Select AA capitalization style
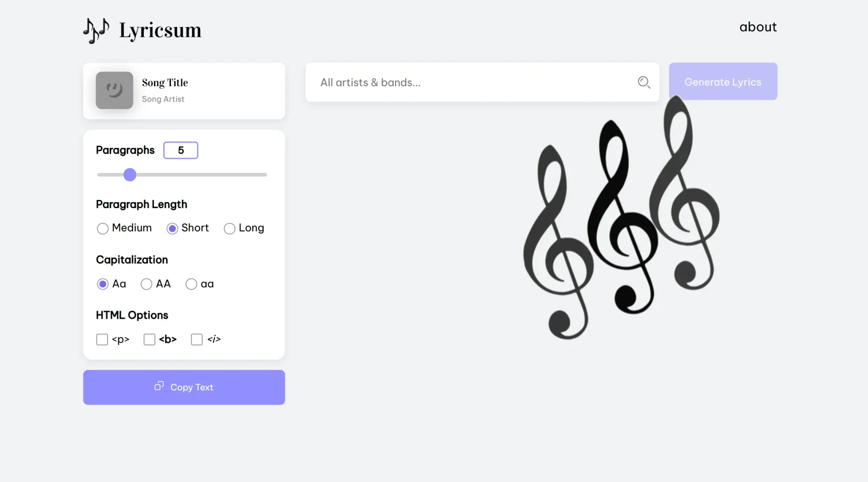Viewport: 868px width, 482px height. coord(146,284)
